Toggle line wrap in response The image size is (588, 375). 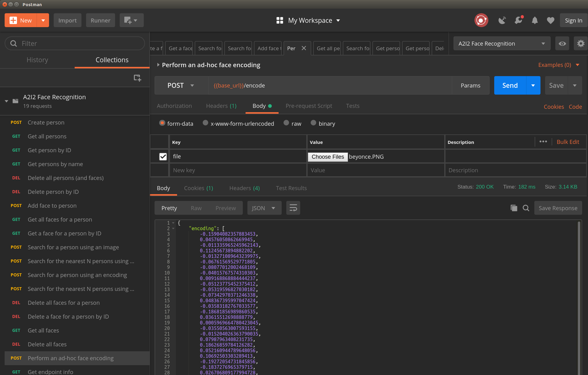[x=293, y=208]
